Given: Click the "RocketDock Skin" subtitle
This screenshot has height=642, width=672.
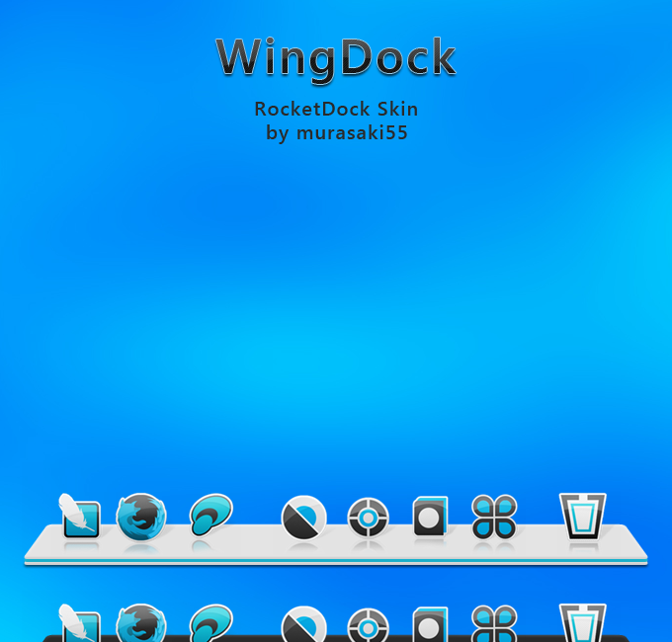Looking at the screenshot, I should pos(336,109).
